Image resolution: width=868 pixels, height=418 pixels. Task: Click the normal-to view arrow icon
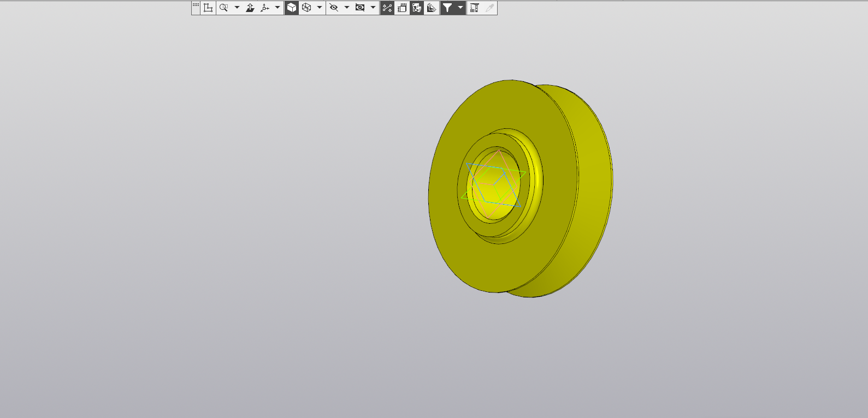point(250,8)
